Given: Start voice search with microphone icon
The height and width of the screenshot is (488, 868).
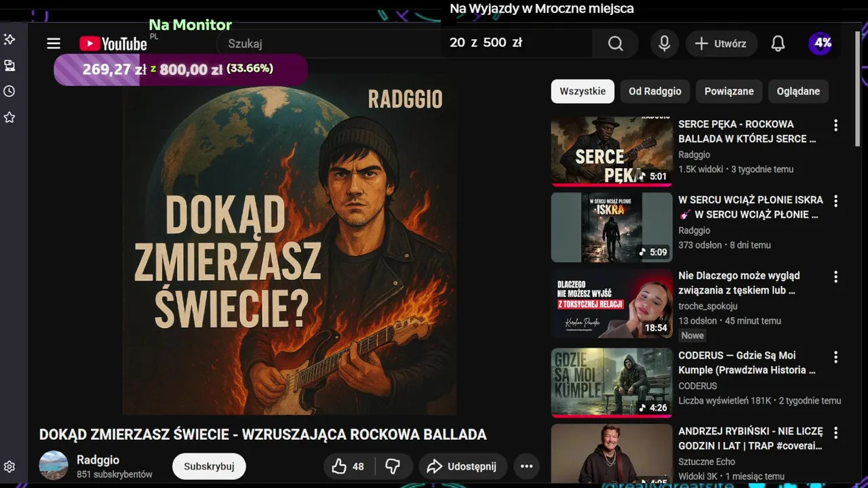Looking at the screenshot, I should [x=665, y=43].
